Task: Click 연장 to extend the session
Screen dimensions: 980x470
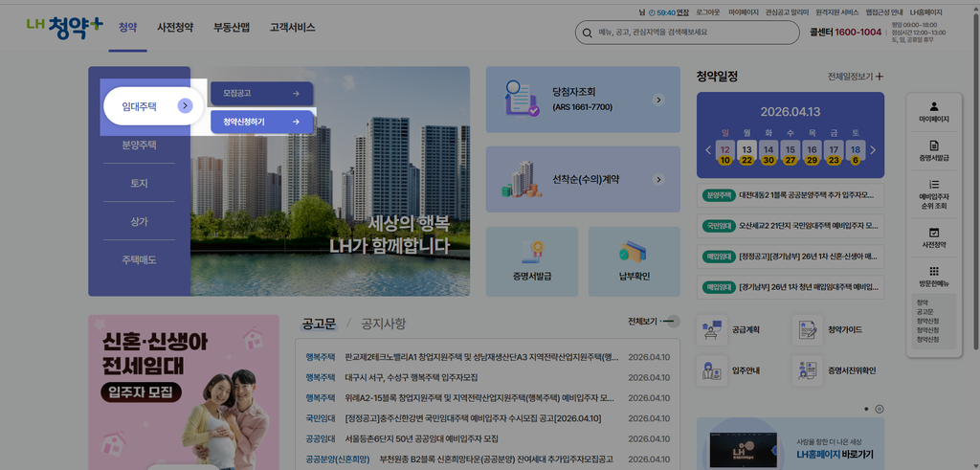Action: click(682, 12)
